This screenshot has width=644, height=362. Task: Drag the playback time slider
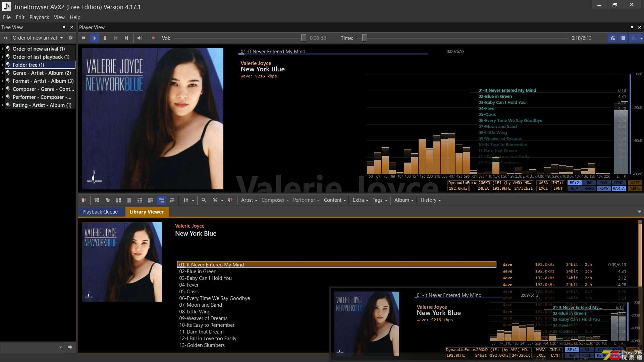click(x=364, y=38)
